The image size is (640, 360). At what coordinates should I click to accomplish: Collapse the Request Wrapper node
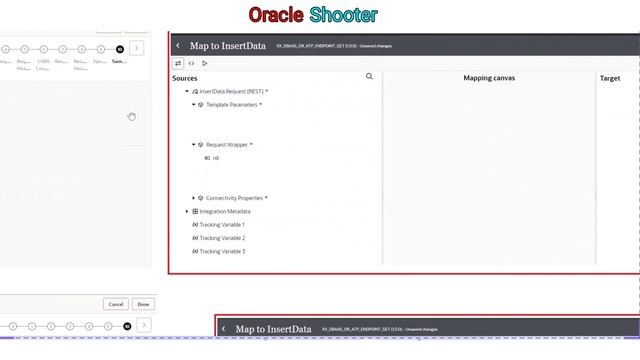pyautogui.click(x=193, y=145)
